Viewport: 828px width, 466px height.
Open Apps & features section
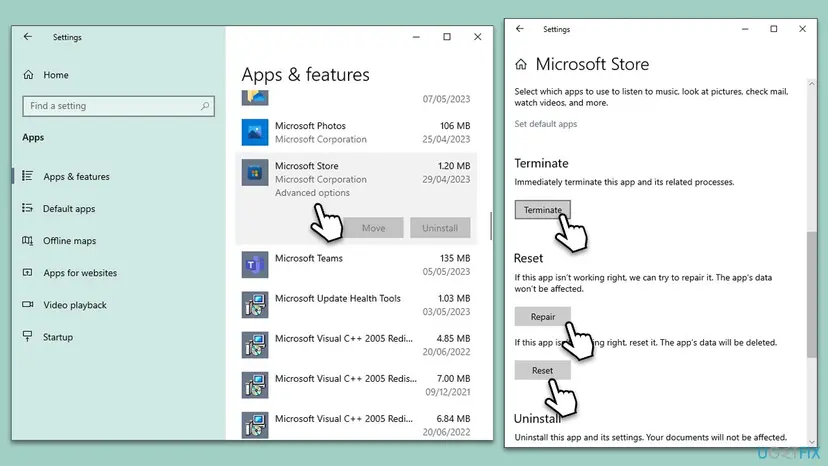tap(77, 176)
